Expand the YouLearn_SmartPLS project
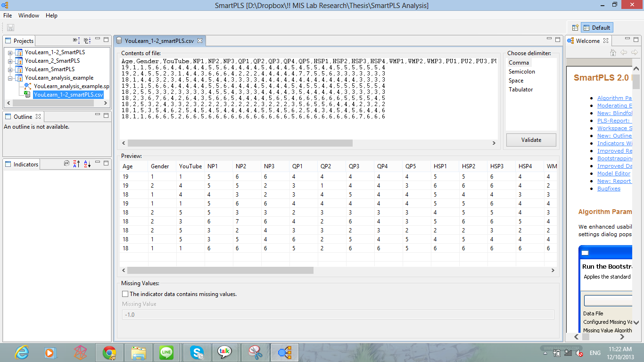This screenshot has height=362, width=644. (x=10, y=69)
